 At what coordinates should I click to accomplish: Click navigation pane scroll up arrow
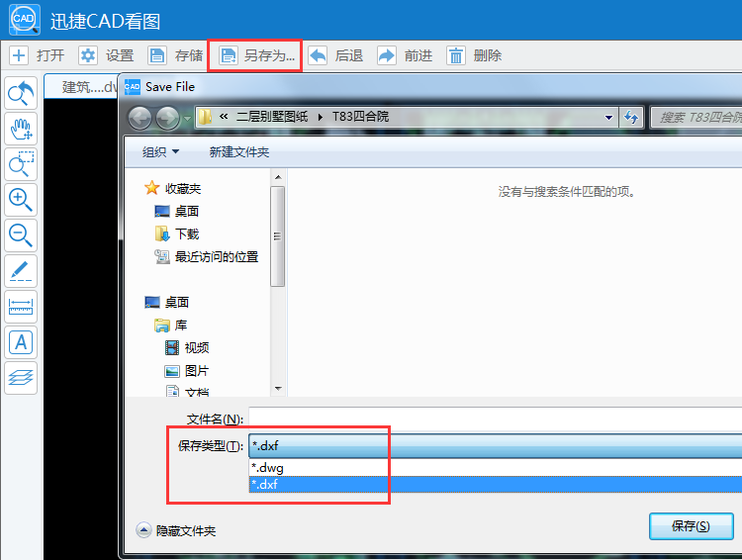point(278,177)
